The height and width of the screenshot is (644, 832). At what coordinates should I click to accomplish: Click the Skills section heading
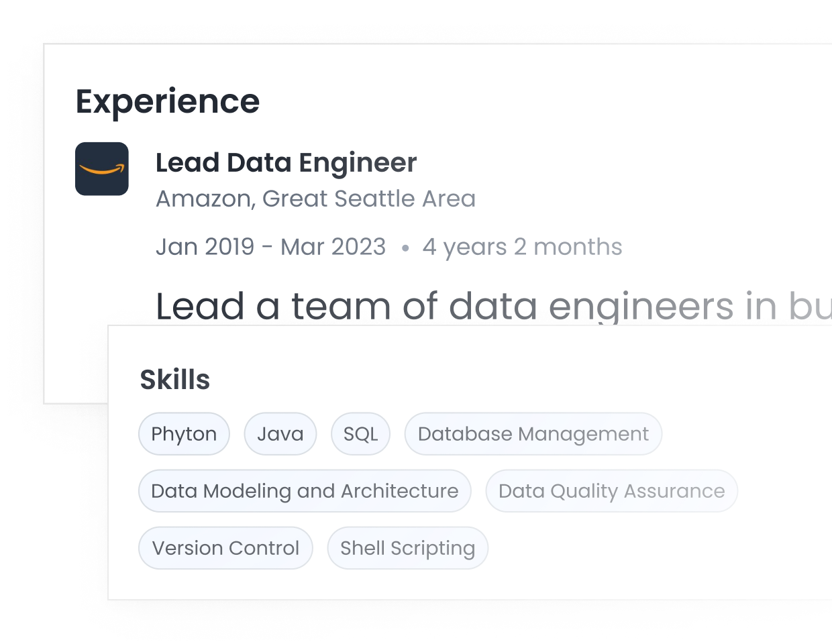[x=174, y=380]
